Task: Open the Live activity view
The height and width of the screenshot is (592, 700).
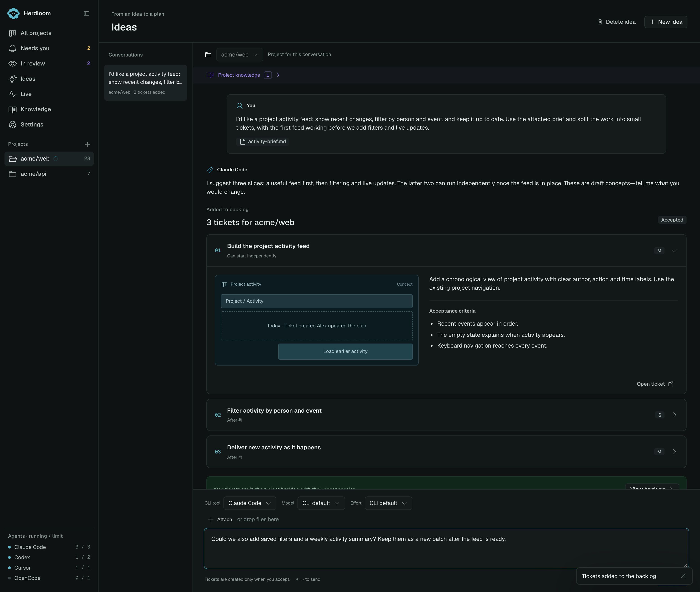Action: 49,94
